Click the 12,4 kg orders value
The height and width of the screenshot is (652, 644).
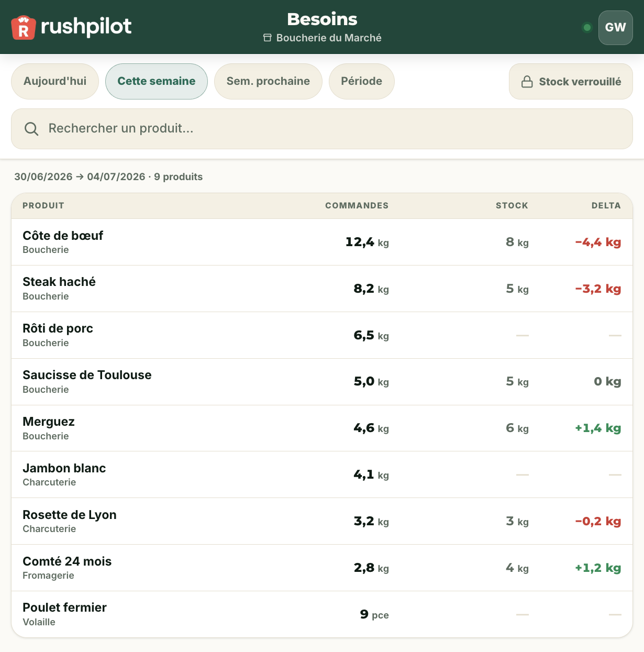pos(367,242)
